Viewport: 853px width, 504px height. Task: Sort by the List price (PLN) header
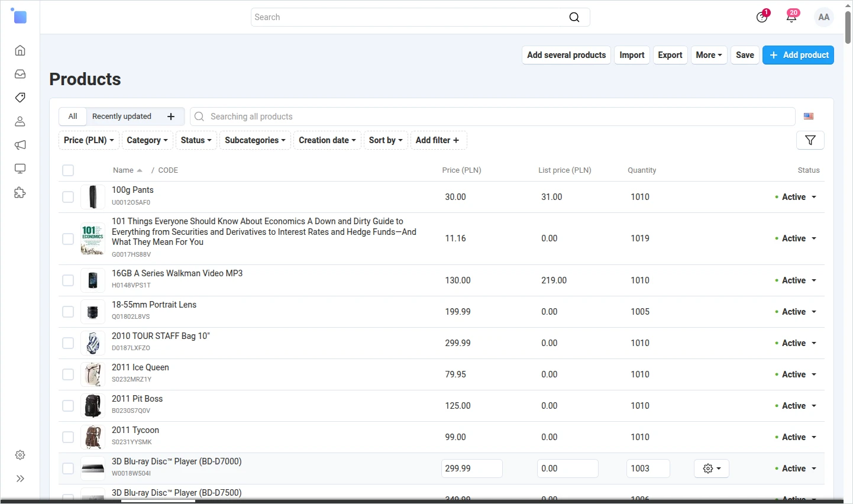point(565,170)
